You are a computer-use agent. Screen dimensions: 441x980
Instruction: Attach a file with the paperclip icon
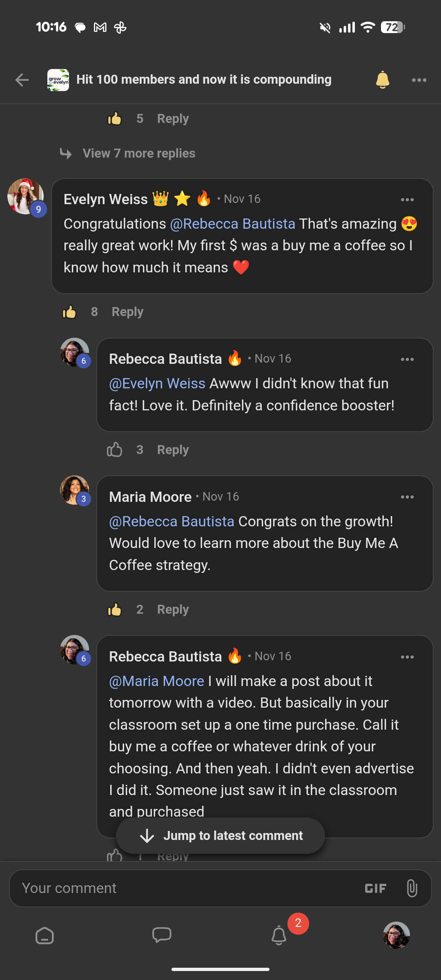pos(412,888)
